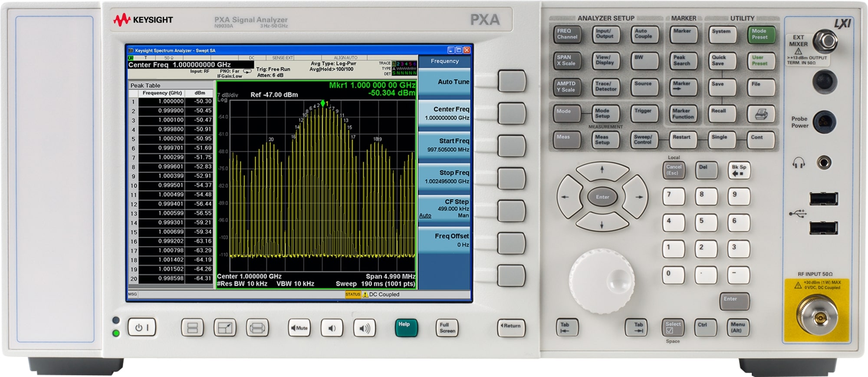Screen dimensions: 868x377
Task: Click the Marker Function key
Action: [x=683, y=114]
